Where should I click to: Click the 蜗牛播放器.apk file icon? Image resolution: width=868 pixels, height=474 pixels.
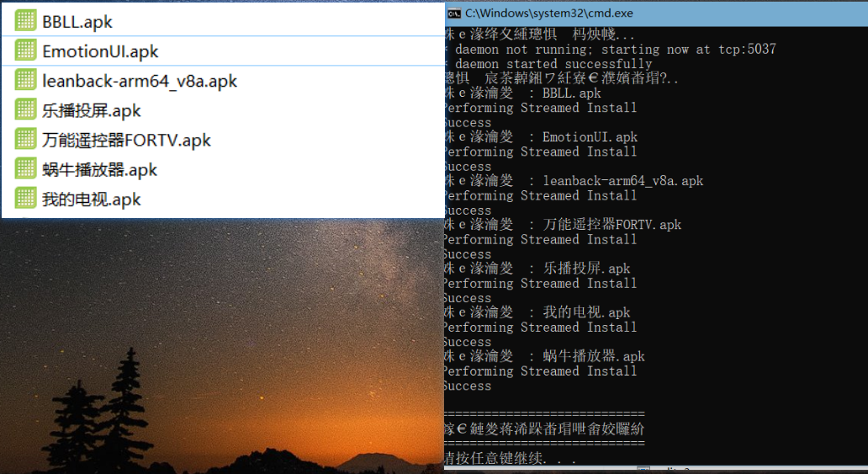[x=25, y=168]
